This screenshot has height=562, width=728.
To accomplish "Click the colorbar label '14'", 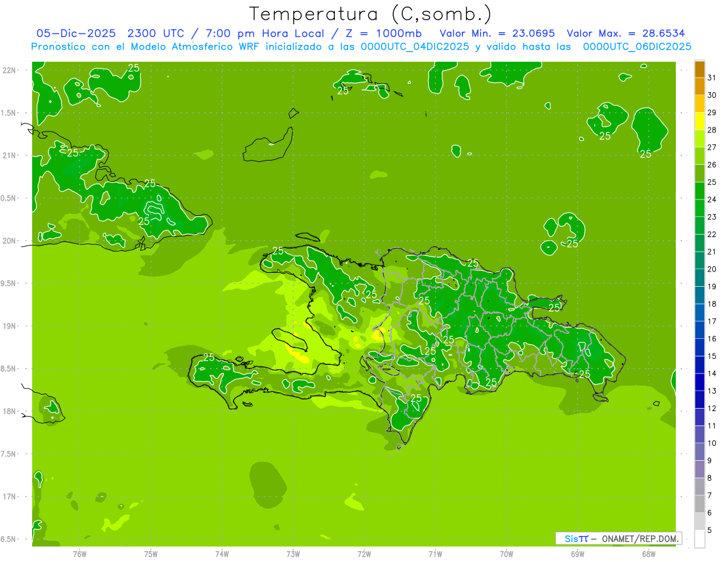I will pyautogui.click(x=712, y=373).
